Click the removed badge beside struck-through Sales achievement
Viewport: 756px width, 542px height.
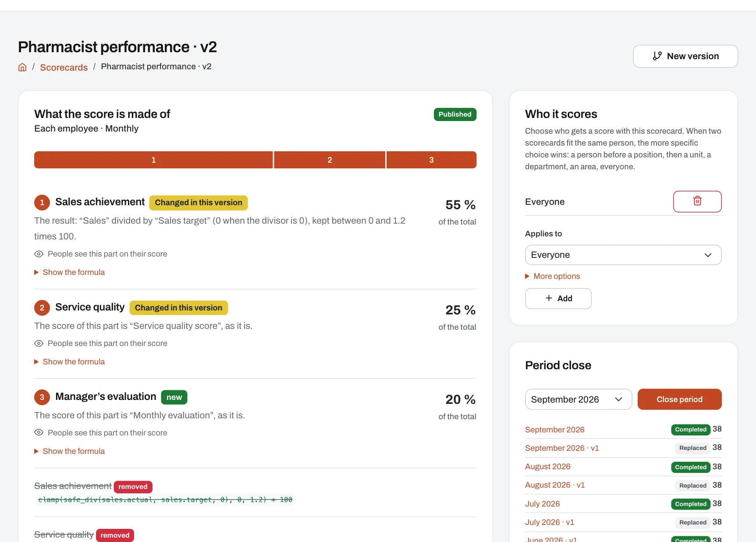point(133,487)
